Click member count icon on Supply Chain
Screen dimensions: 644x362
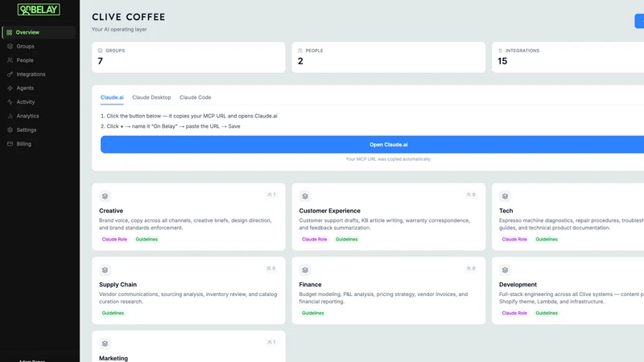[269, 269]
